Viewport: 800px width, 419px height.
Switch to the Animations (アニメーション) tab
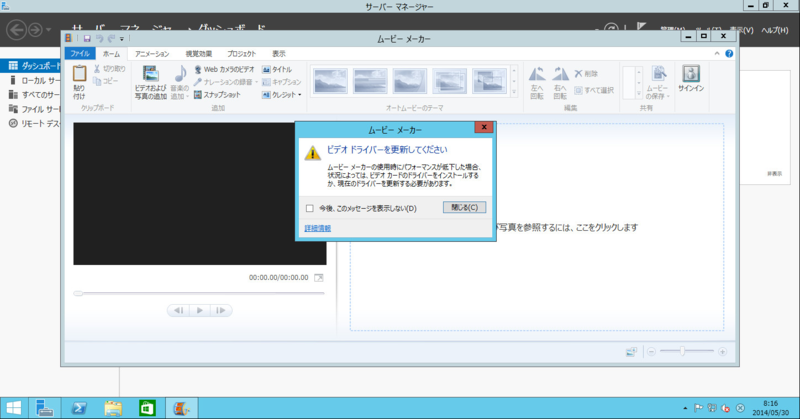coord(152,54)
